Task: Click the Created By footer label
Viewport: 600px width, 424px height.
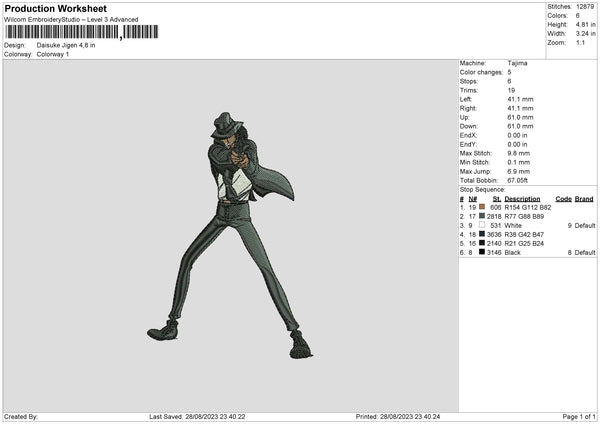Action: (21, 416)
